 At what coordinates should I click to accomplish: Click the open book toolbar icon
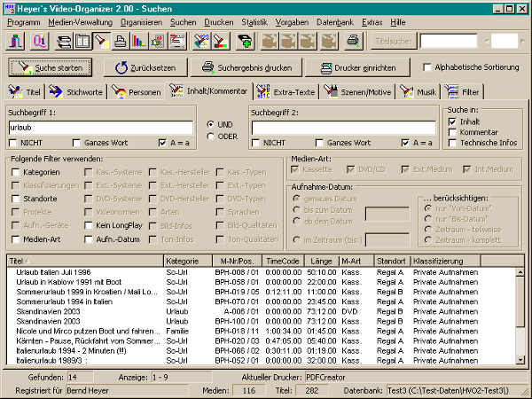(x=82, y=41)
